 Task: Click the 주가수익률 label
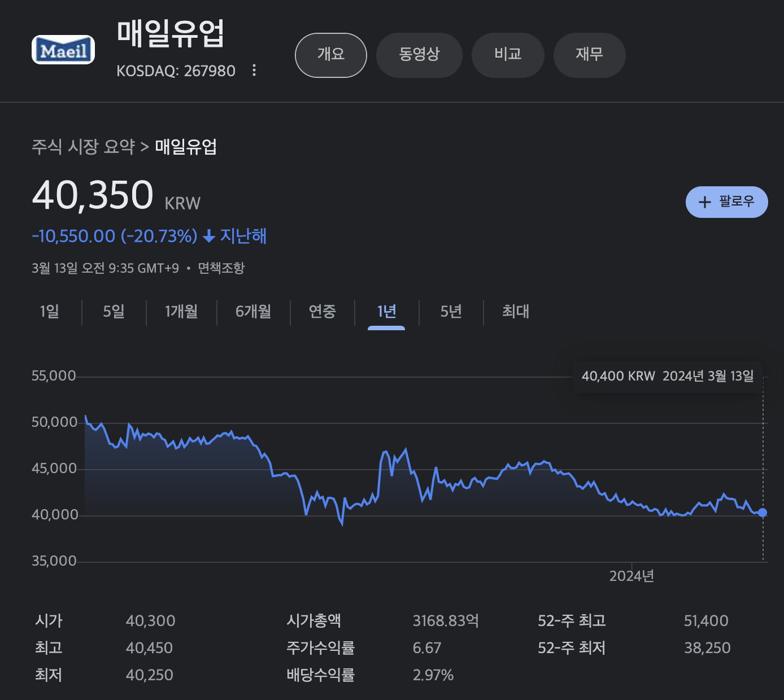pyautogui.click(x=320, y=648)
